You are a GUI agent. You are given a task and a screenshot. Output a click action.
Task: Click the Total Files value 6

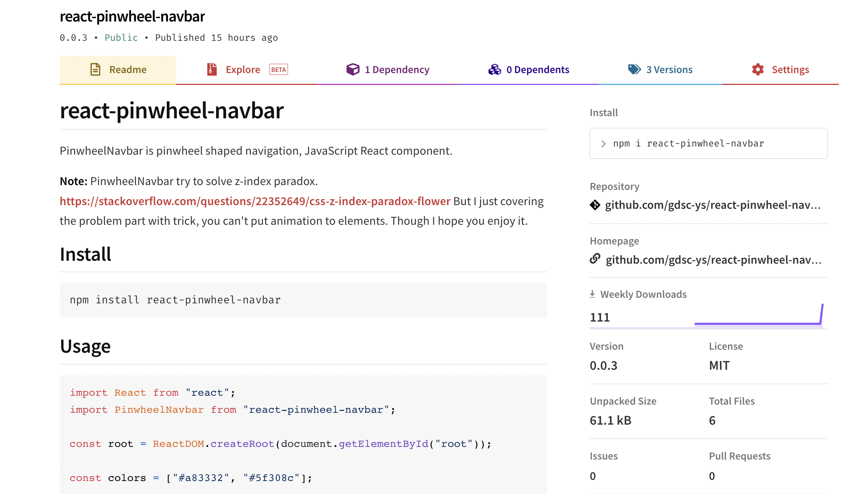712,421
